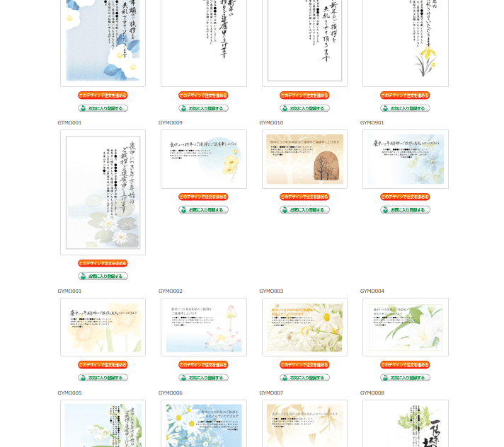Image resolution: width=504 pixels, height=447 pixels.
Task: Proceed with order for design GYMO901
Action: pyautogui.click(x=405, y=197)
